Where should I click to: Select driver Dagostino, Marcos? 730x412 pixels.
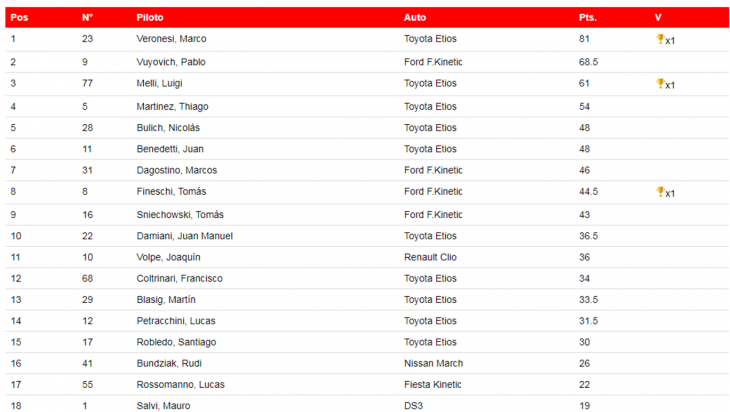(x=176, y=170)
